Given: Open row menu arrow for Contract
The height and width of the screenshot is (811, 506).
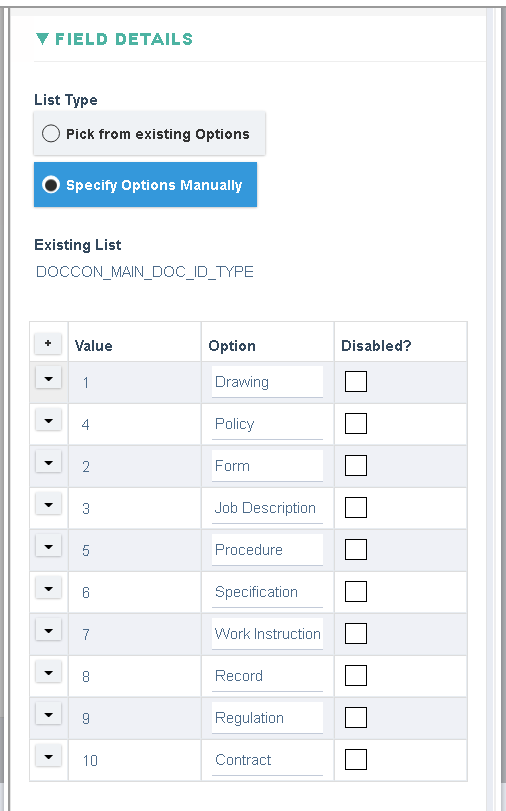Looking at the screenshot, I should [49, 756].
